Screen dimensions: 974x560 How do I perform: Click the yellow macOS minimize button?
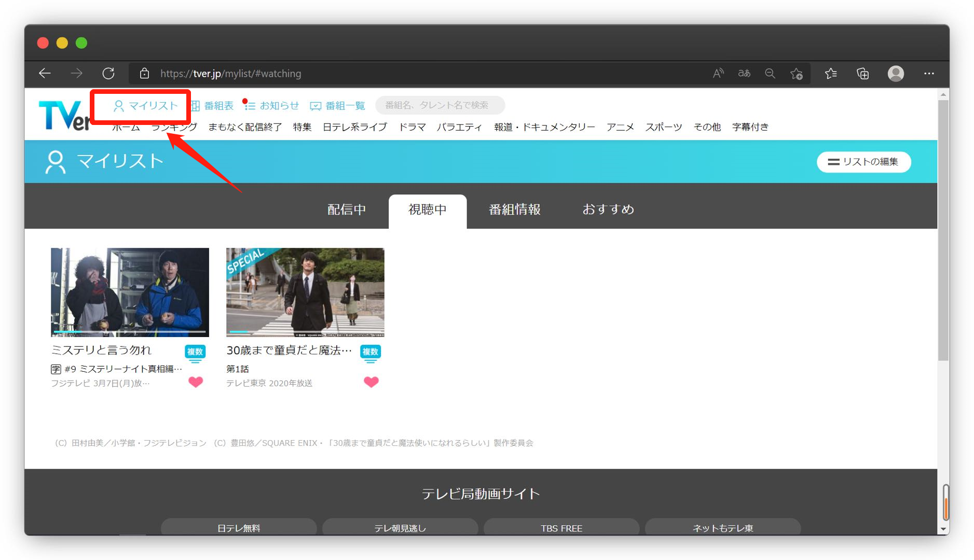pos(62,43)
